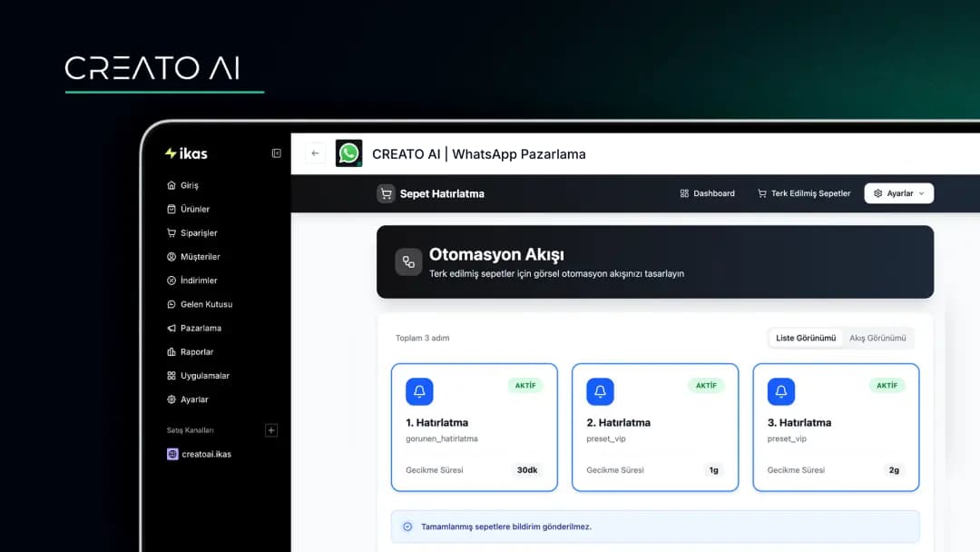Select the 2. Hatırlatma card
Image resolution: width=980 pixels, height=552 pixels.
pos(654,428)
